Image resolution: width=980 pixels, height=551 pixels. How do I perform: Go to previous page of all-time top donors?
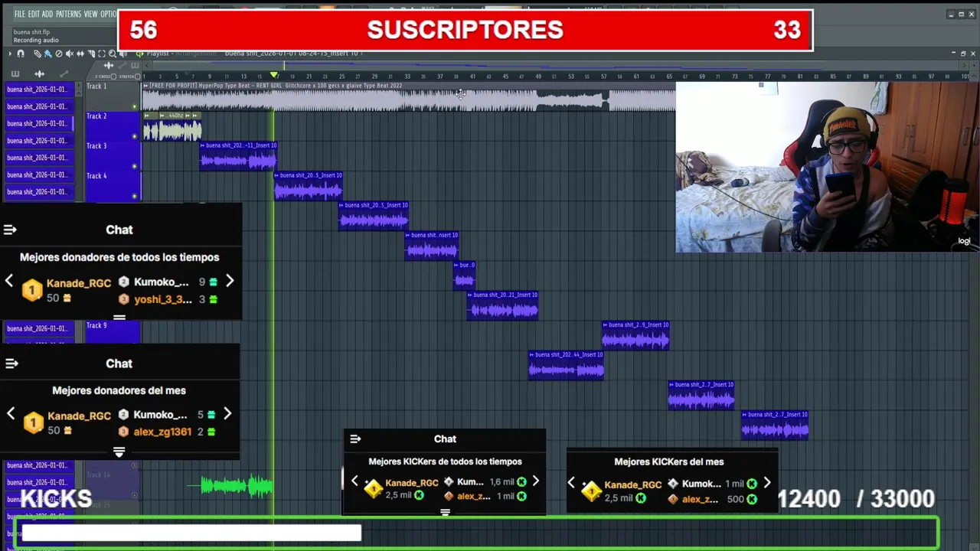[x=9, y=282]
